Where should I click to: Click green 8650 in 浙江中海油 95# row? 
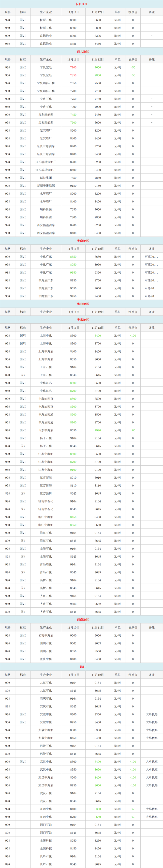[x=73, y=525]
